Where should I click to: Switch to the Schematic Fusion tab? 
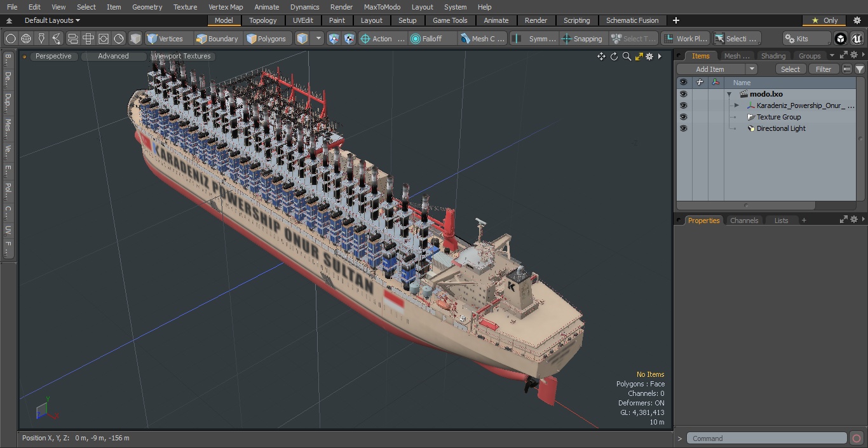click(632, 20)
